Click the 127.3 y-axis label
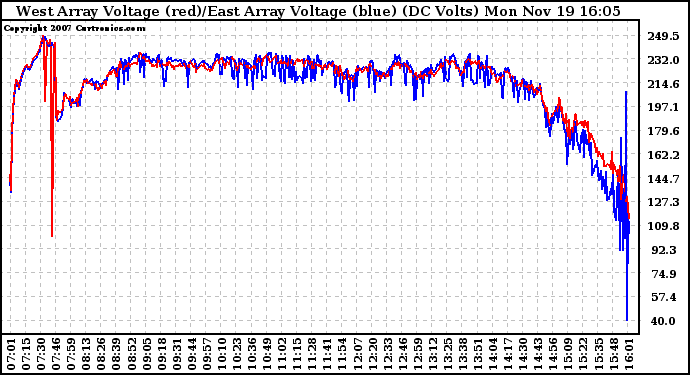The height and width of the screenshot is (375, 690). (x=663, y=202)
